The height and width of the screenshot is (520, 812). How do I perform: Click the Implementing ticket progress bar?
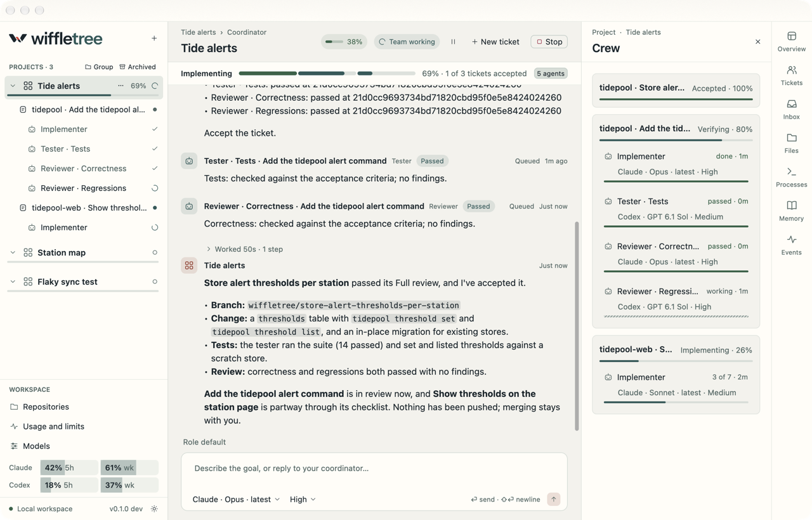327,74
